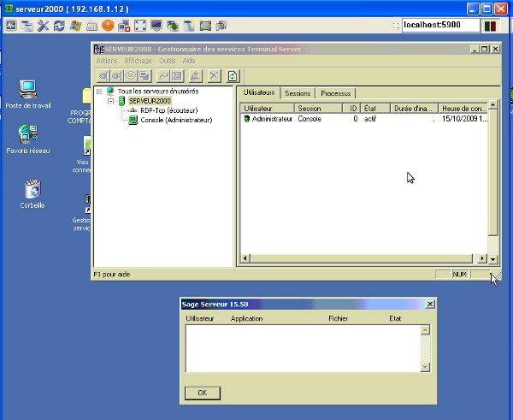
Task: Open the Affichage menu
Action: [x=138, y=62]
